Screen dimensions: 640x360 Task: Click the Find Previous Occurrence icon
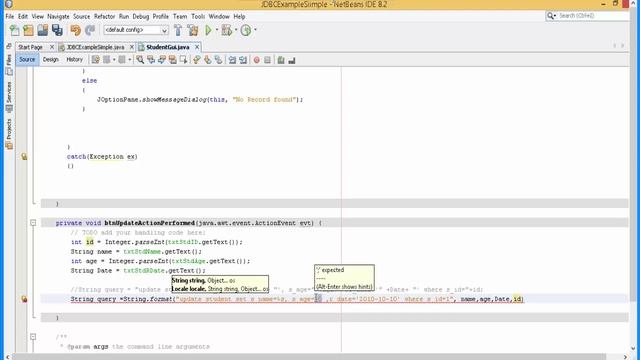pyautogui.click(x=151, y=60)
